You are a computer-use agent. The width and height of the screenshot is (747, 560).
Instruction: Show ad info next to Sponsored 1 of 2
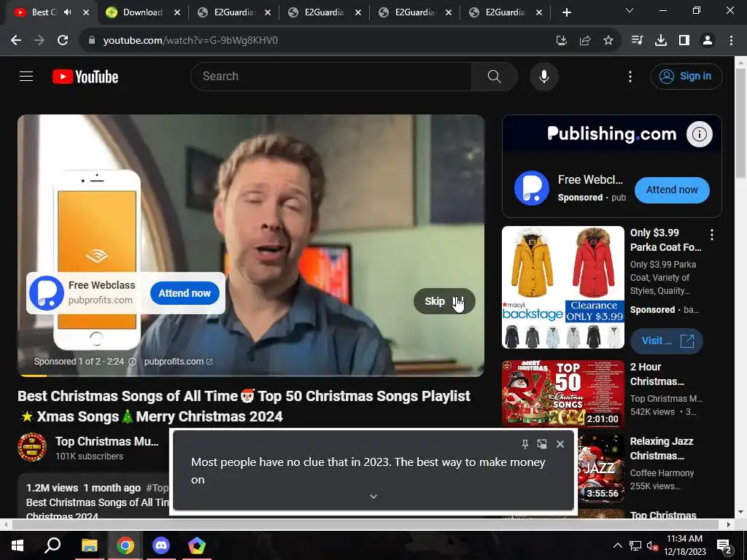point(133,362)
